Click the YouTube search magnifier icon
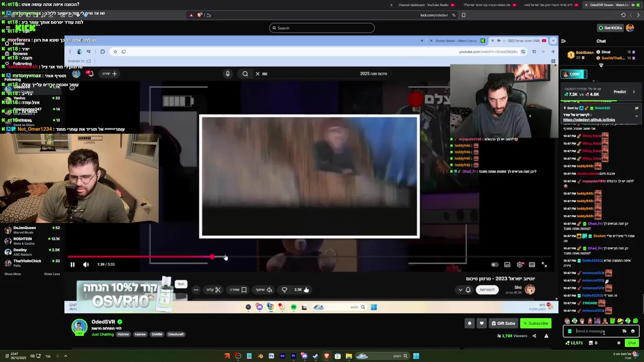The image size is (644, 362). [245, 74]
